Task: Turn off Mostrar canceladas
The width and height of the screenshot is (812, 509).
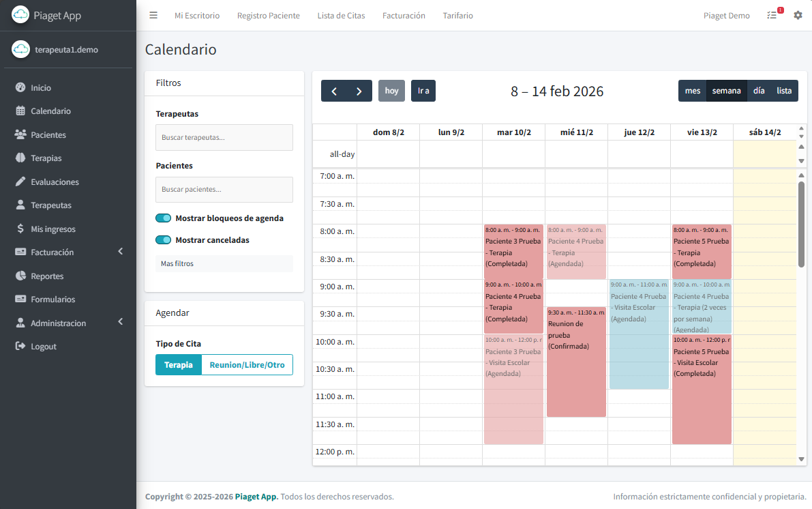Action: 164,239
